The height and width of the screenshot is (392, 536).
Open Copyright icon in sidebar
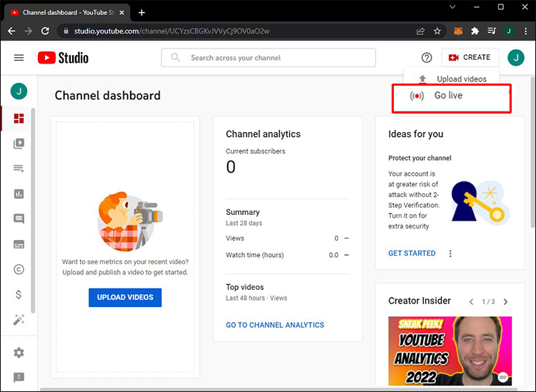(x=19, y=269)
